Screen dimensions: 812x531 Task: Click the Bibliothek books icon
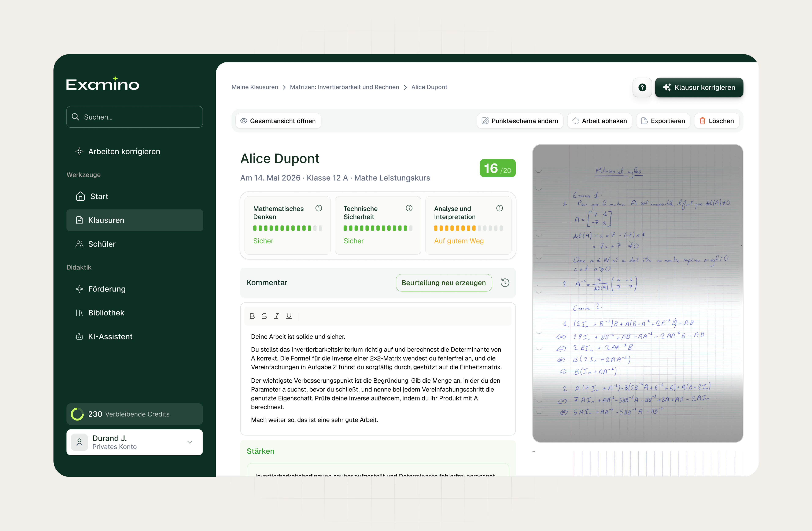pos(79,313)
